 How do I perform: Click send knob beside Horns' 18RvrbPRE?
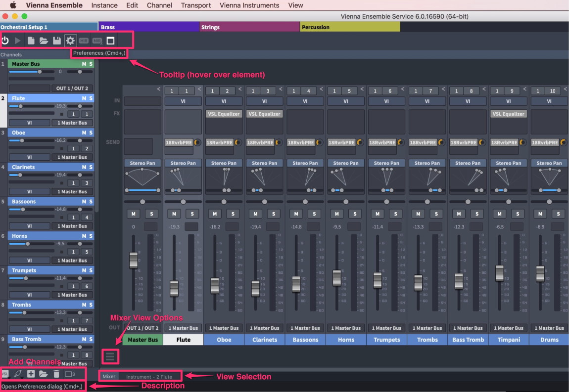point(360,142)
